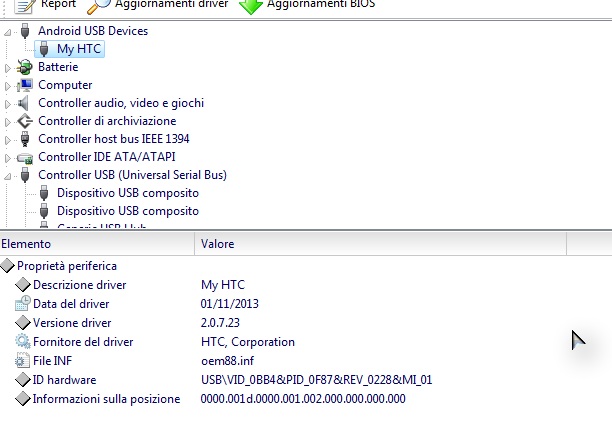Expand the Controller audio, video e giochi node
Viewport: 612px width, 422px height.
coord(9,103)
